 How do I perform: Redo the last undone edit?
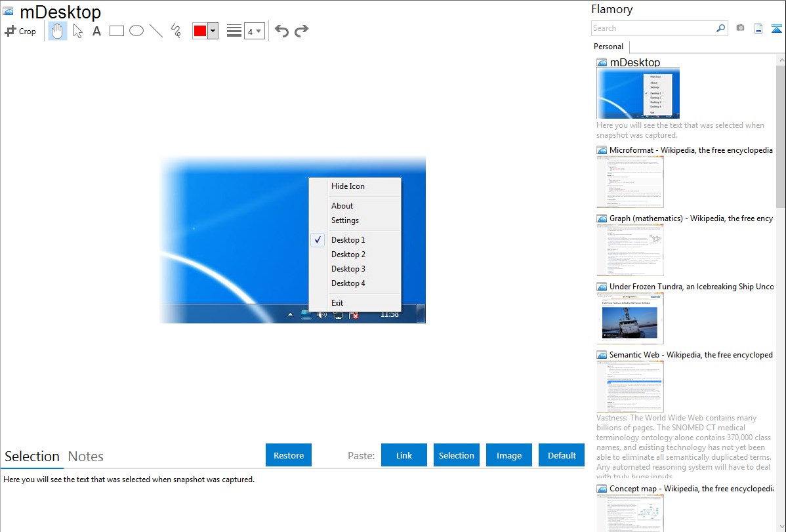[x=301, y=31]
